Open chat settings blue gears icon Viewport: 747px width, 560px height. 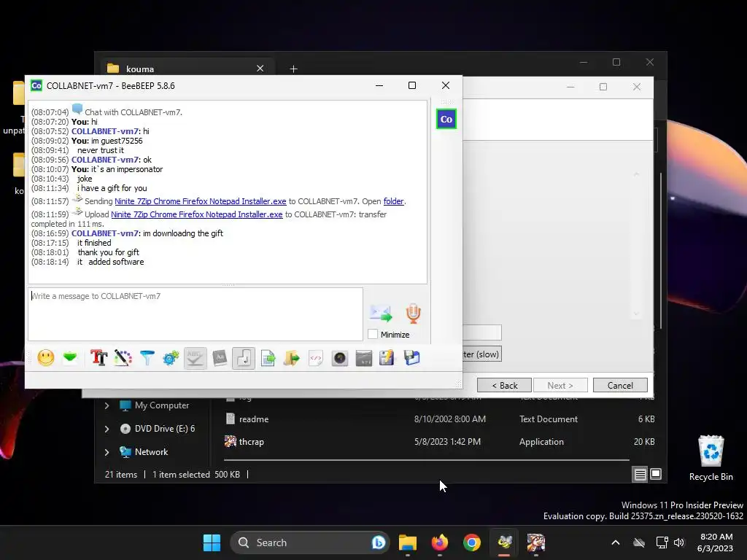pos(171,357)
